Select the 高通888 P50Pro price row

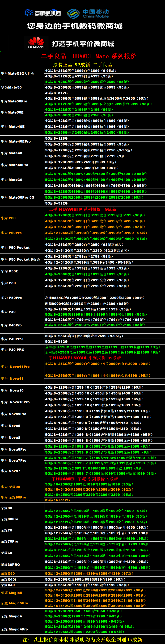(x=104, y=298)
